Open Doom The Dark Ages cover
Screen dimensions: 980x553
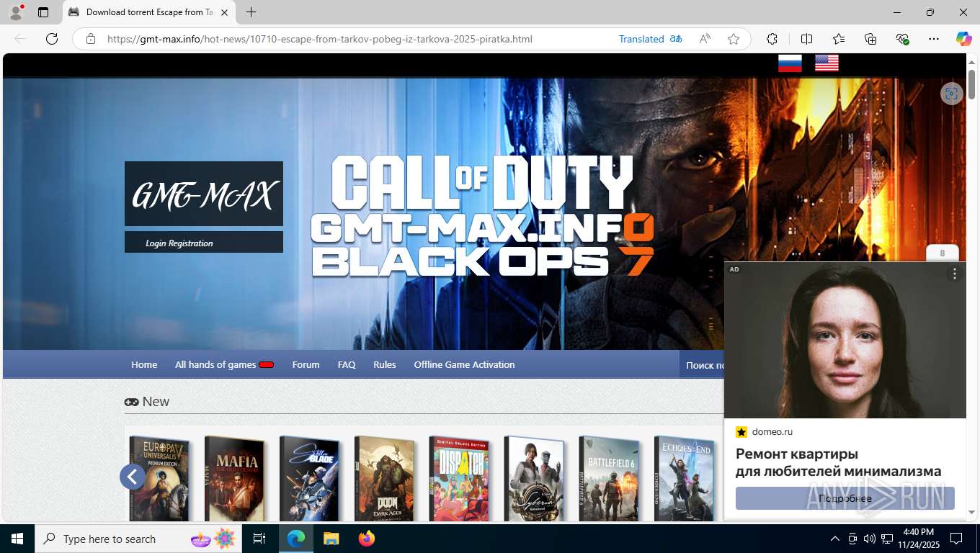pyautogui.click(x=384, y=479)
